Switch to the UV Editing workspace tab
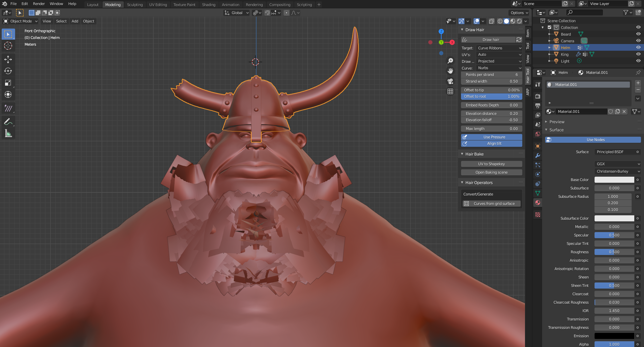Screen dimensions: 644x347 pyautogui.click(x=158, y=5)
